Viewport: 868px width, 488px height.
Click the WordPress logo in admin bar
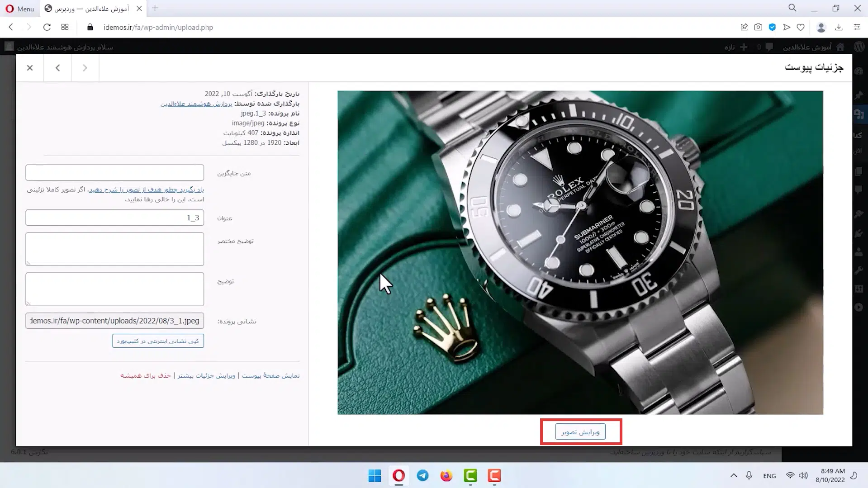859,47
